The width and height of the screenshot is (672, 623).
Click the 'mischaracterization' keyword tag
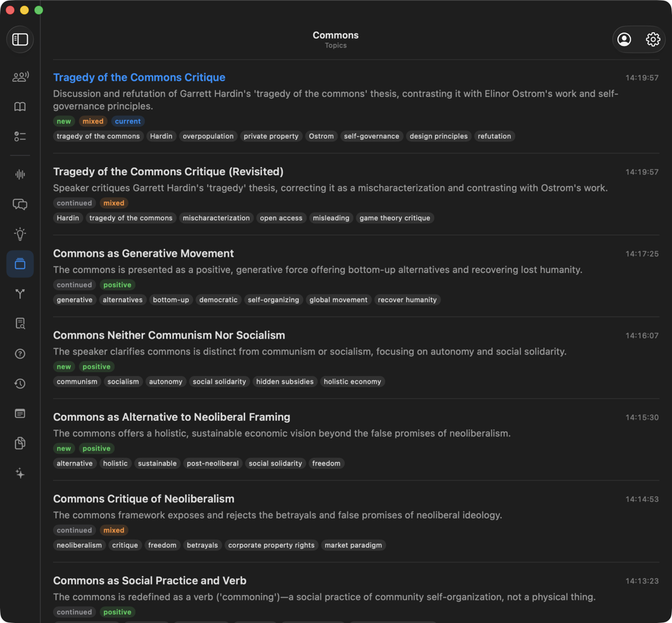pos(216,218)
